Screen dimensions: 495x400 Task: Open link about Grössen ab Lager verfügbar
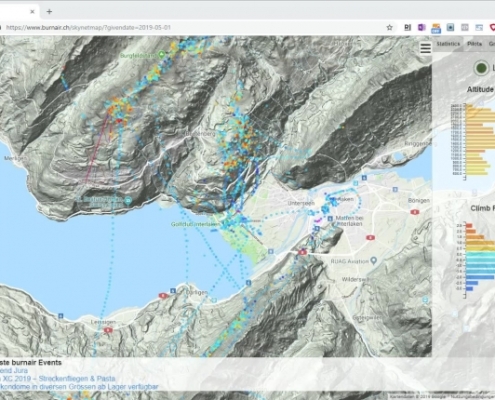coord(79,387)
